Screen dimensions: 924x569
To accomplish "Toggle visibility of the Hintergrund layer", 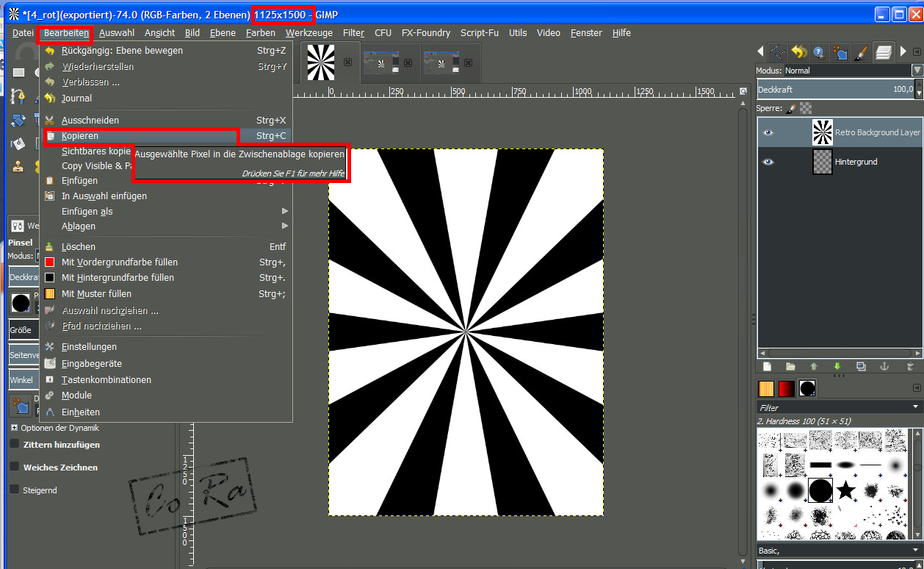I will pos(768,162).
